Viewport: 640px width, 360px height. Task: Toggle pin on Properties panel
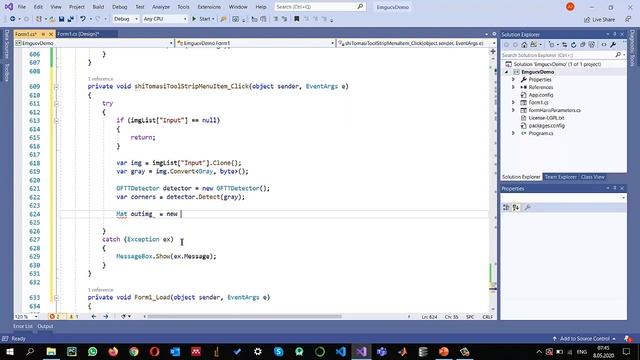(615, 188)
